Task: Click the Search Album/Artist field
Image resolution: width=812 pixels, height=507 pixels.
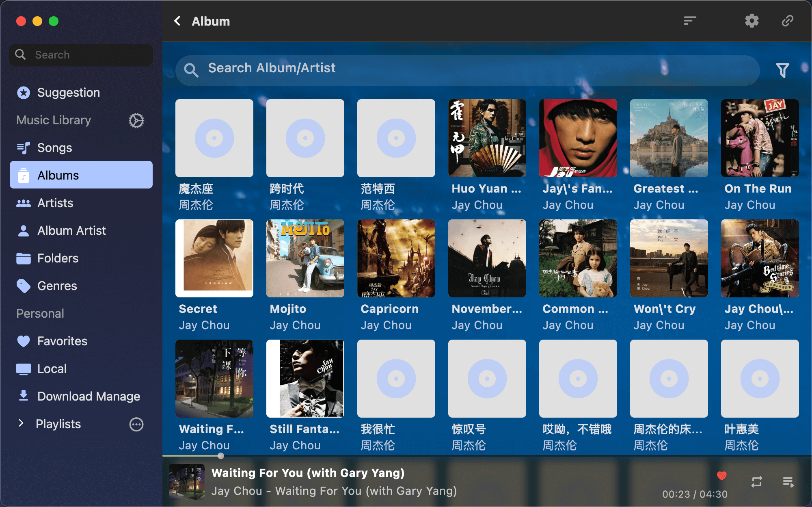Action: coord(468,70)
